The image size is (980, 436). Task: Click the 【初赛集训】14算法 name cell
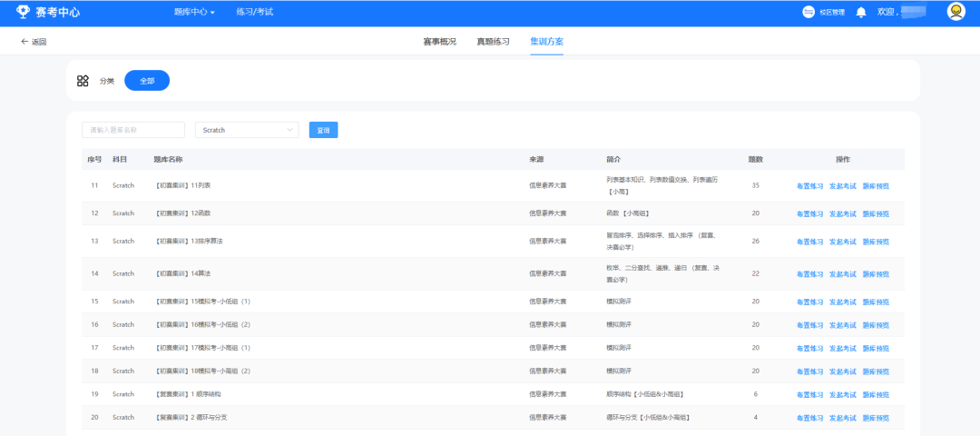coord(181,274)
